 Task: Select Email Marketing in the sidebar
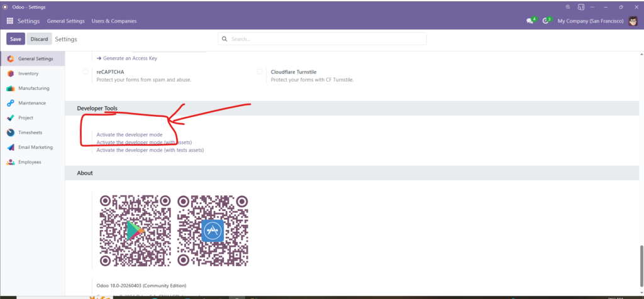[x=35, y=147]
